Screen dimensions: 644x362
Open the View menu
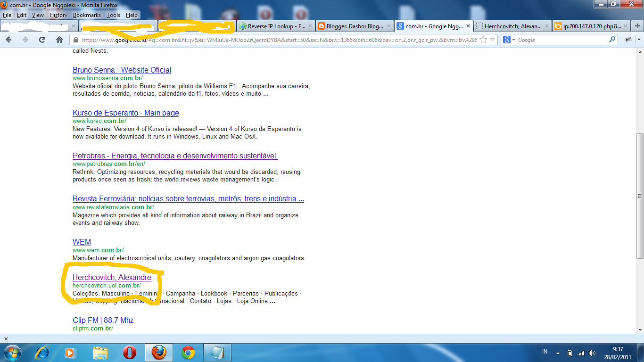(x=38, y=15)
